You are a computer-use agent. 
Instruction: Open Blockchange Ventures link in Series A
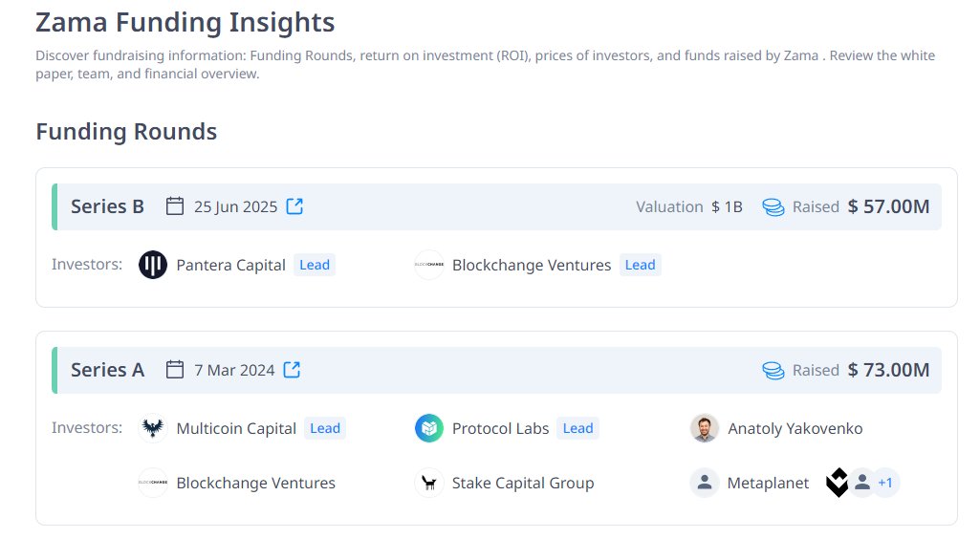coord(255,483)
